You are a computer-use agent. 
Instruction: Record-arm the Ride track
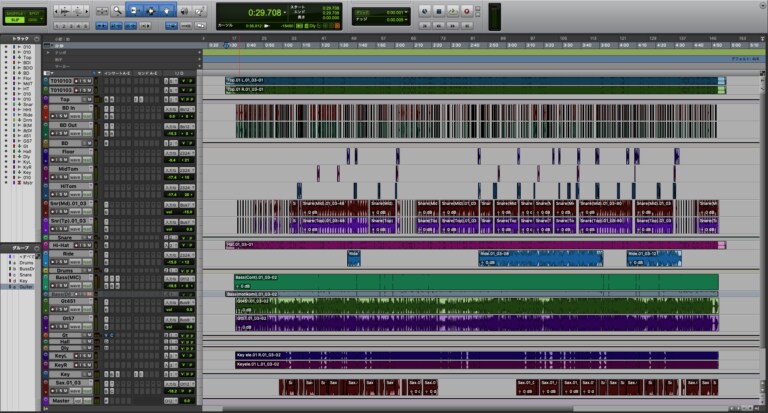[52, 262]
